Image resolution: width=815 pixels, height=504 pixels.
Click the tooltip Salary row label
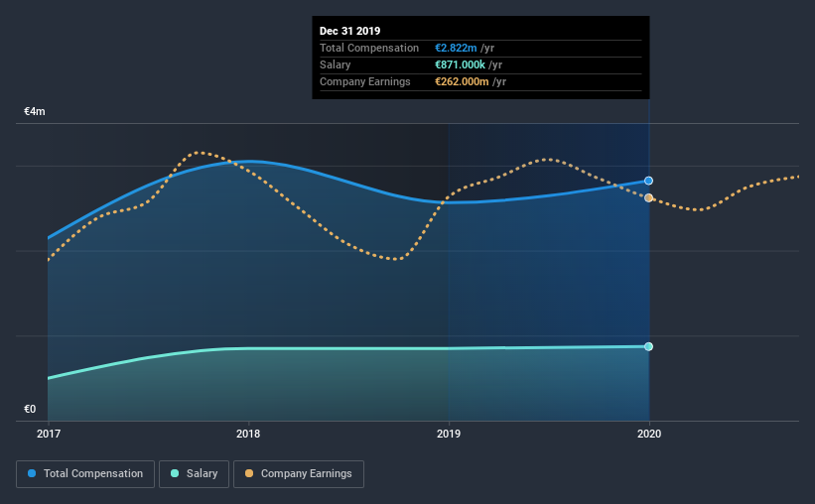[335, 64]
